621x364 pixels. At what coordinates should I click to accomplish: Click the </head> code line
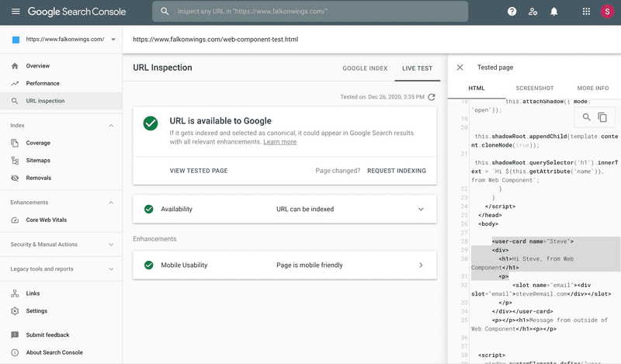point(490,215)
